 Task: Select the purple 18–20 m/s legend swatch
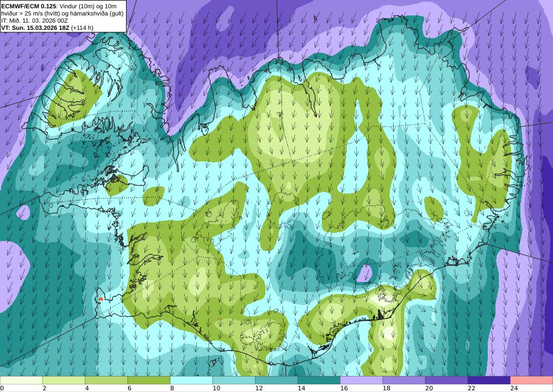(404, 380)
